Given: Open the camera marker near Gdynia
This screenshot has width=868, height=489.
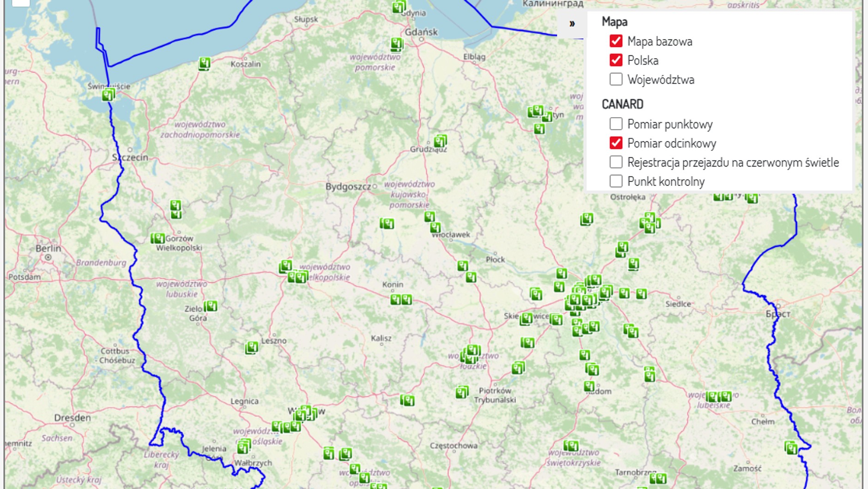Looking at the screenshot, I should (x=399, y=7).
